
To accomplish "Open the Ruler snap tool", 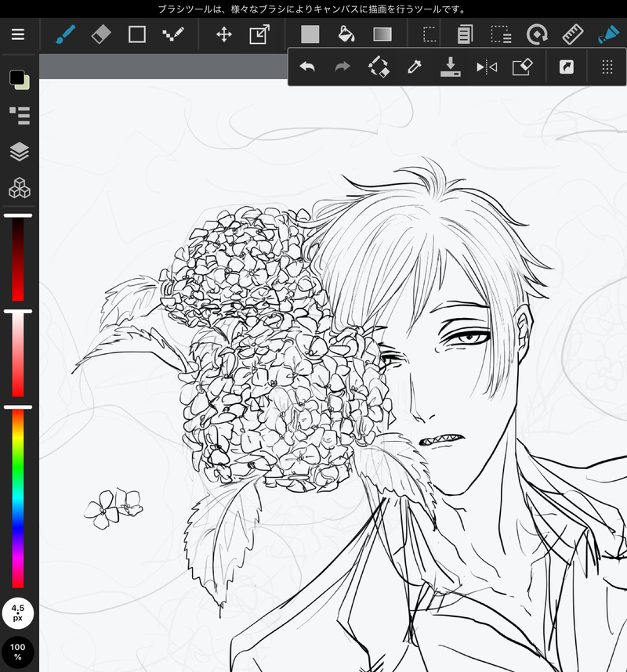I will (x=573, y=34).
